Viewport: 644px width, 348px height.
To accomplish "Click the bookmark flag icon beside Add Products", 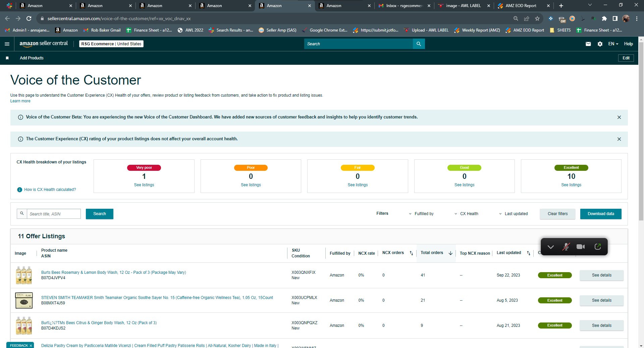I will pyautogui.click(x=7, y=58).
